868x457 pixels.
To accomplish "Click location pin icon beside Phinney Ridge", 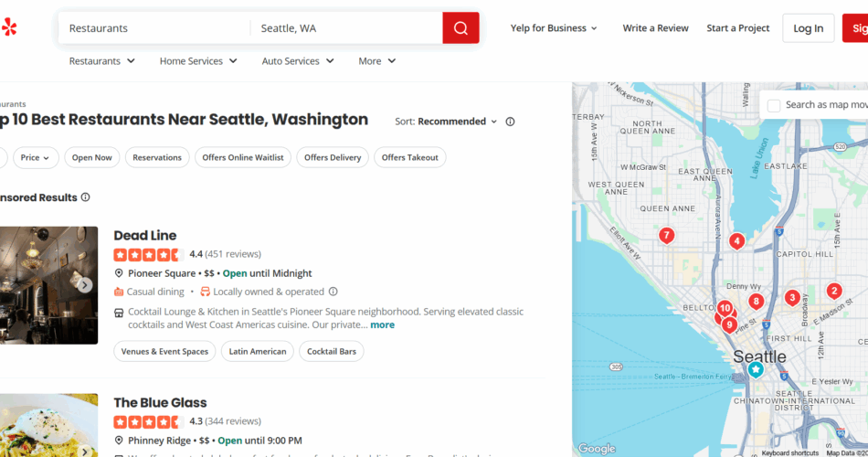I will click(x=119, y=441).
